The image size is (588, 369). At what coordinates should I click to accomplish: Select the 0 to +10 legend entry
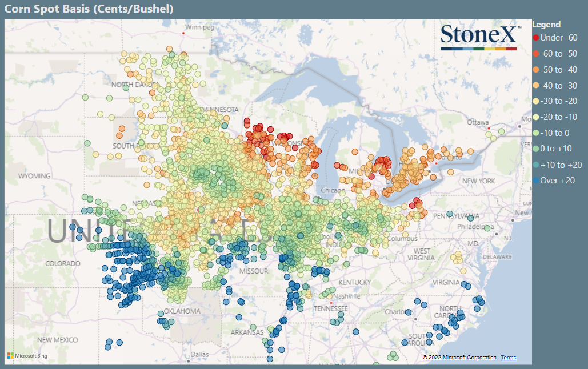(553, 149)
